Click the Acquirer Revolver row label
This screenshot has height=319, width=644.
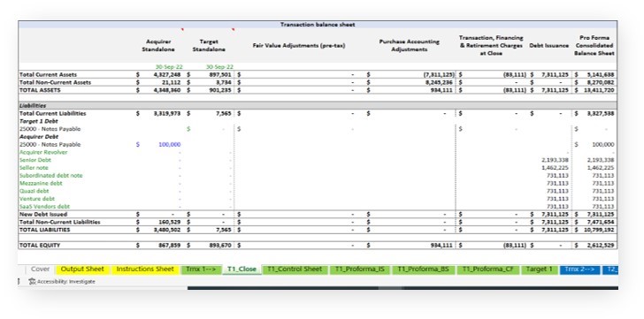click(43, 152)
